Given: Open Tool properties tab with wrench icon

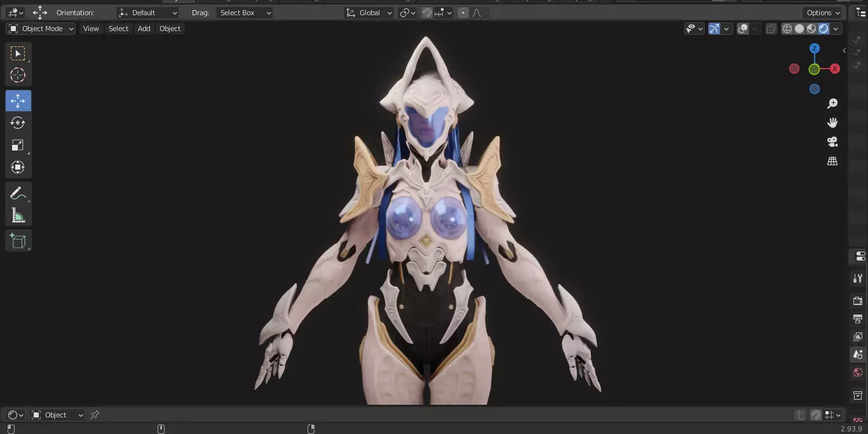Looking at the screenshot, I should [x=858, y=278].
